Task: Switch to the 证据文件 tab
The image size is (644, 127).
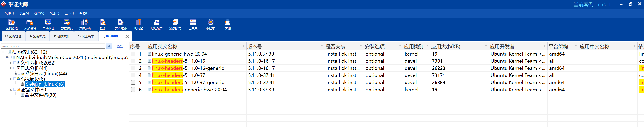Action: point(62,36)
